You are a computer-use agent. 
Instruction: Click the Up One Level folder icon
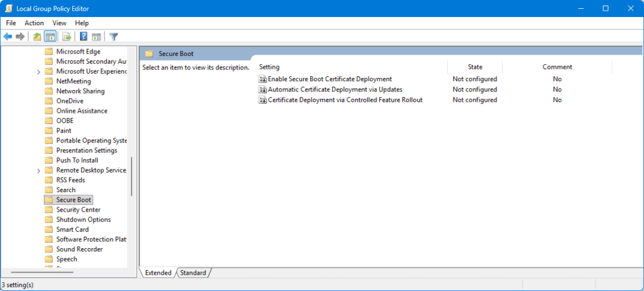[x=37, y=37]
